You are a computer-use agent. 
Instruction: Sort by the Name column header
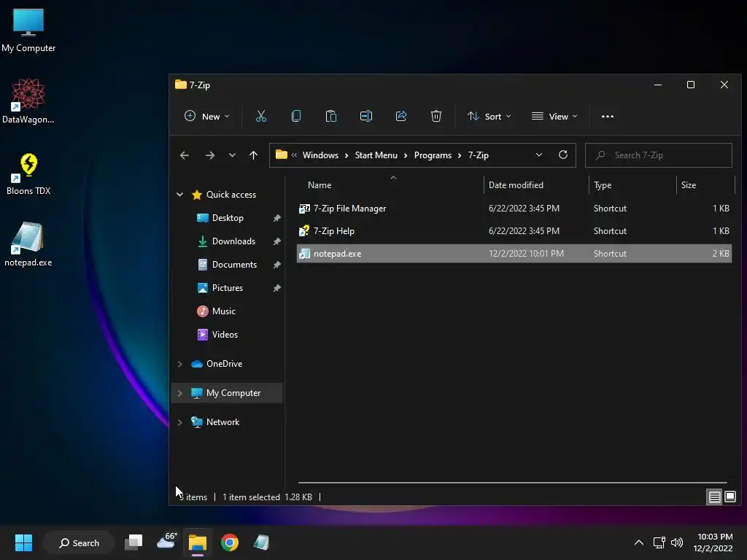pyautogui.click(x=390, y=184)
